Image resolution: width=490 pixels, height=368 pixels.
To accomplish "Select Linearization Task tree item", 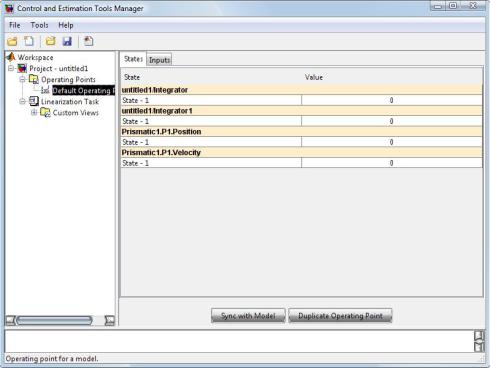I will pyautogui.click(x=70, y=101).
